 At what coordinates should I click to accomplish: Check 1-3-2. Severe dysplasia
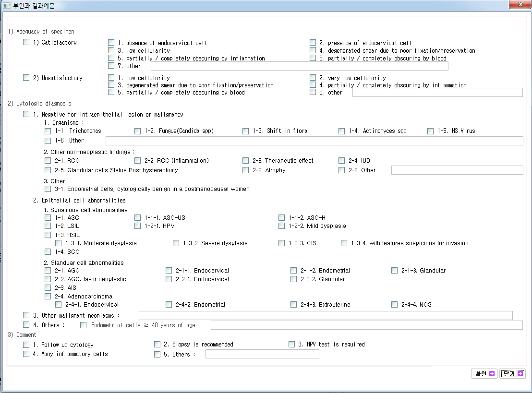[x=176, y=243]
